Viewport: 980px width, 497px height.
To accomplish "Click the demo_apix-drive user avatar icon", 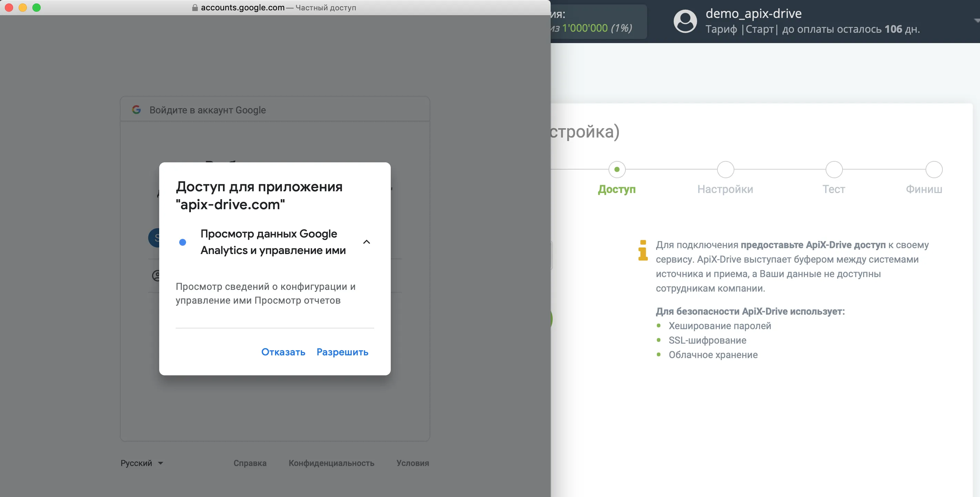I will tap(685, 21).
